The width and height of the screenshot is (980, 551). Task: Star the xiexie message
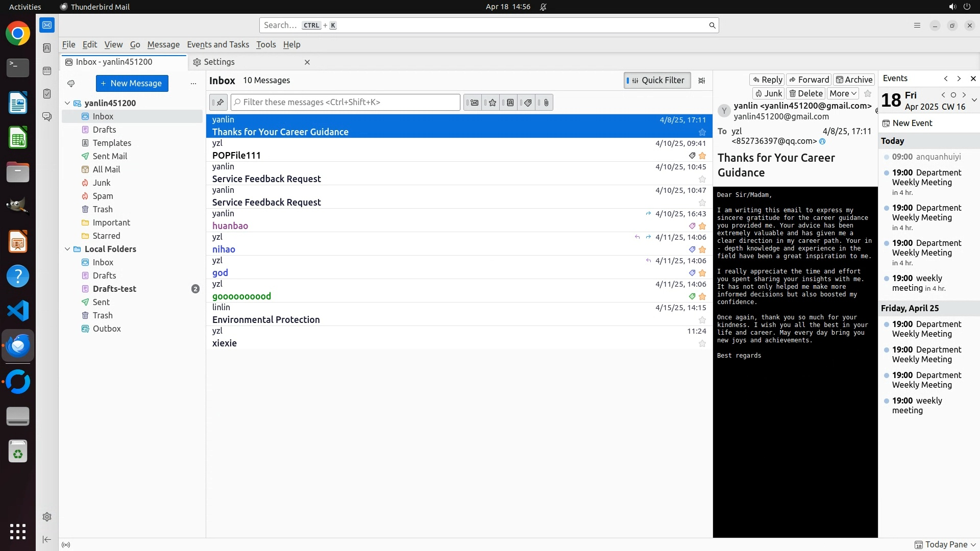702,344
